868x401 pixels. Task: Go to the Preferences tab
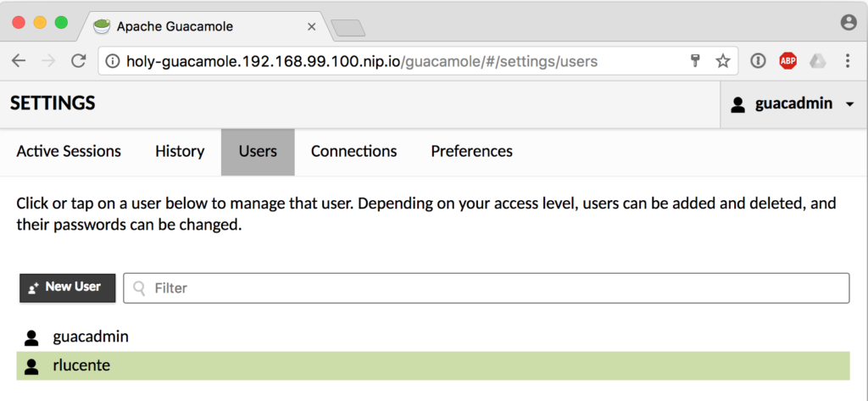471,152
